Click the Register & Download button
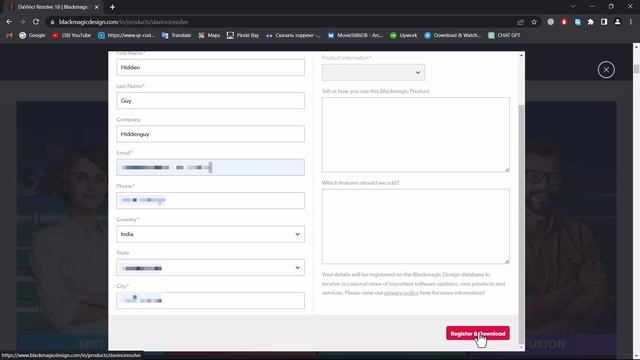The image size is (640, 360). (478, 333)
